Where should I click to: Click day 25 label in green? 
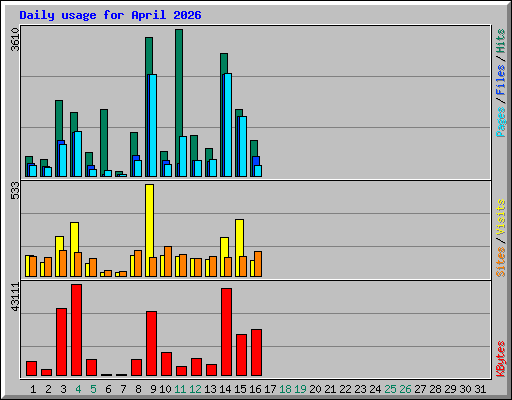pyautogui.click(x=390, y=389)
